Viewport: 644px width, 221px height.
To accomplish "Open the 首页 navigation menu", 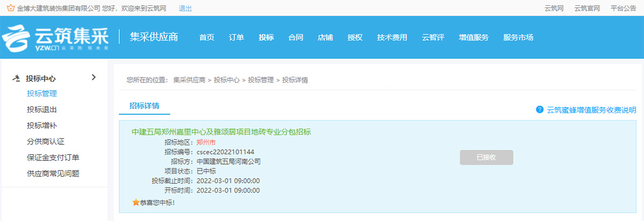I will coord(207,38).
